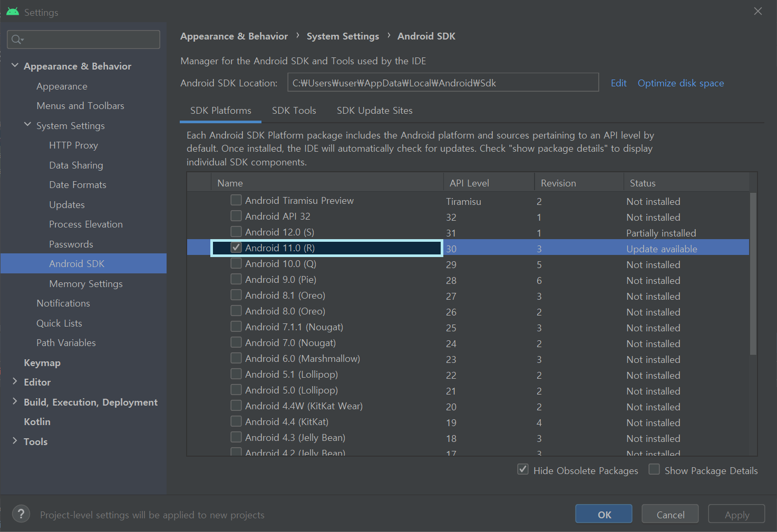Image resolution: width=777 pixels, height=532 pixels.
Task: Click System Settings in the breadcrumb
Action: 343,36
